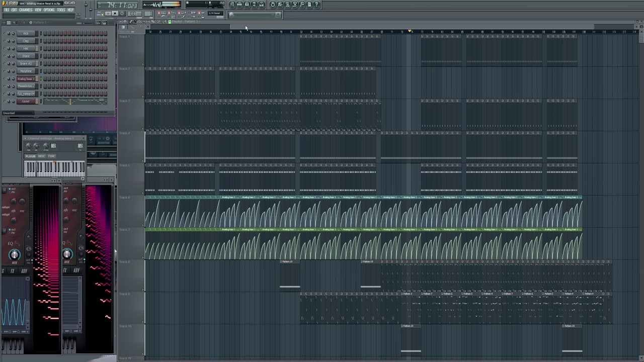Mute the Snare channel LED
Screen dimensions: 644x362
pos(5,56)
